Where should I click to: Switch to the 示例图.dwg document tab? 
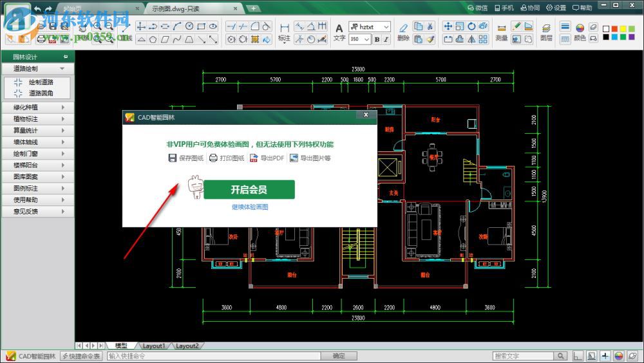click(x=194, y=8)
